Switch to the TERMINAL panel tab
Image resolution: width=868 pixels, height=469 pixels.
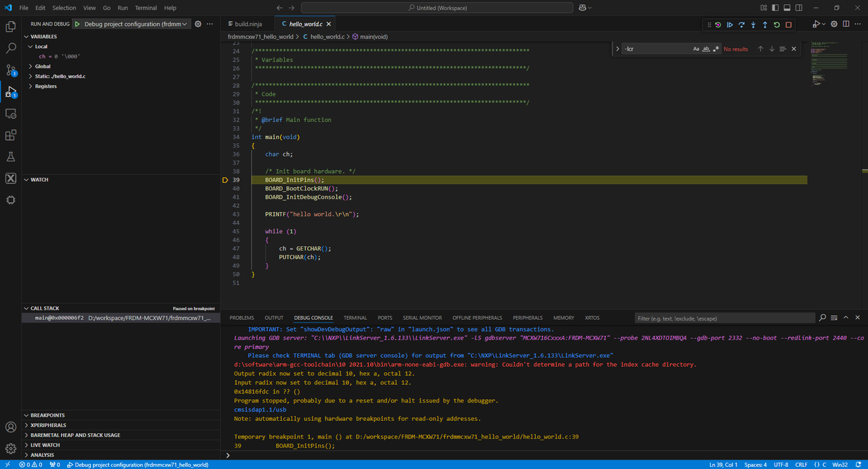355,318
